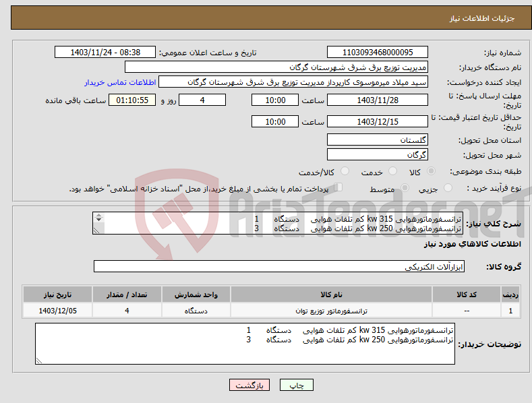Viewport: 532px width, 403px height.
Task: Click the شرح کلی نیاز text area
Action: pos(278,223)
